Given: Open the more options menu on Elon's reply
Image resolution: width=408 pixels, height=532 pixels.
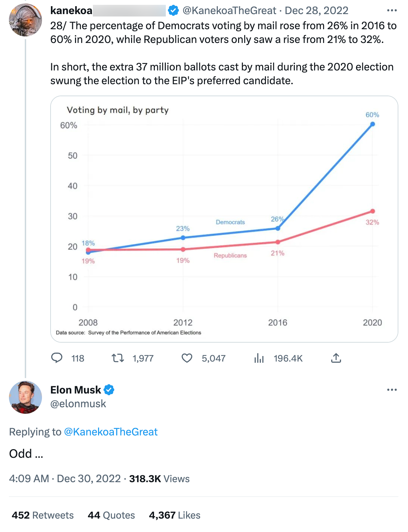Looking at the screenshot, I should click(x=392, y=390).
